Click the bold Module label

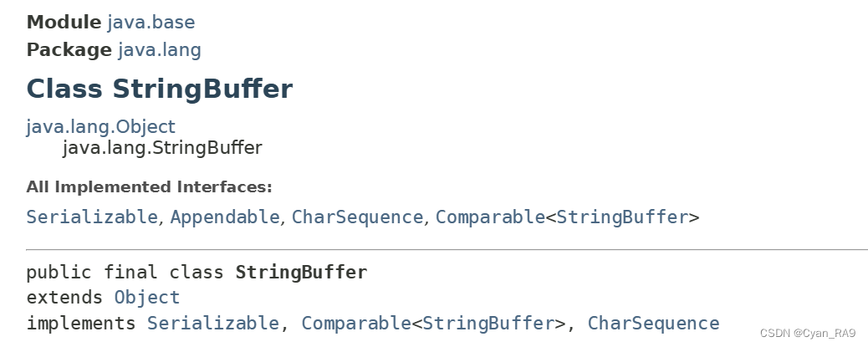(x=64, y=22)
